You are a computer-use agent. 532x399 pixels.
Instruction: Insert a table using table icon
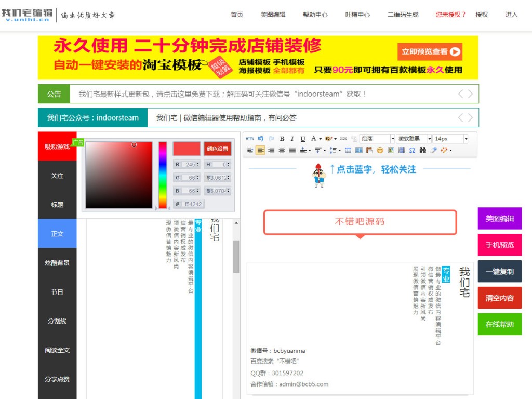(x=348, y=150)
